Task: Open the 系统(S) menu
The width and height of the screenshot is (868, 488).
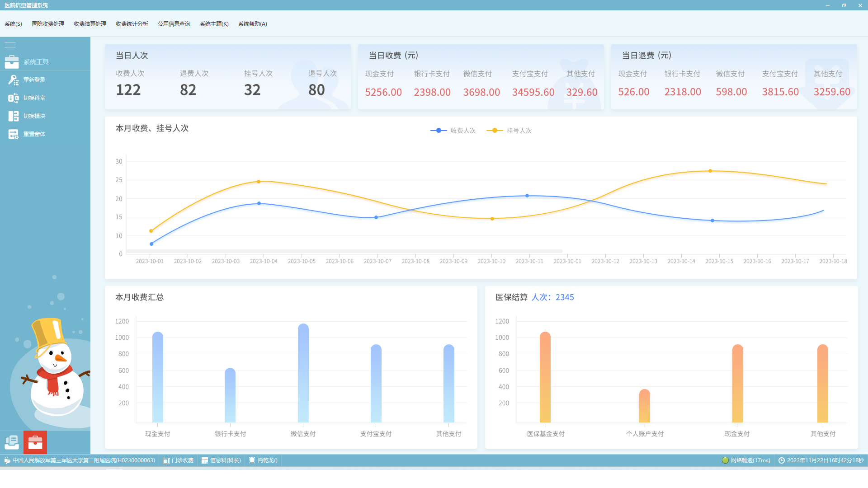Action: (x=13, y=24)
